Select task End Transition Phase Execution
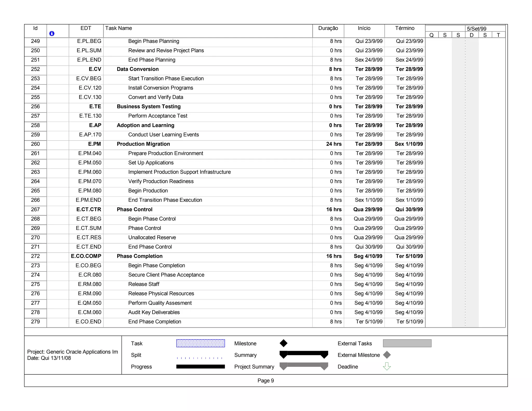 coord(165,200)
